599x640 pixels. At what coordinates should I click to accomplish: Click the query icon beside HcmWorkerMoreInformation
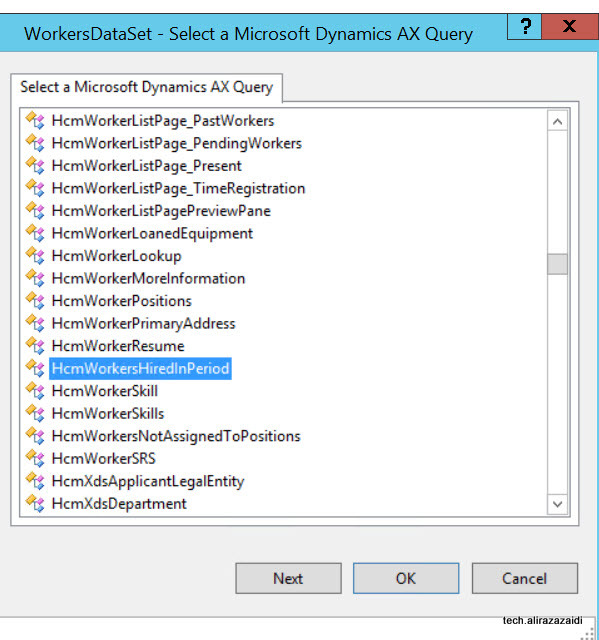pyautogui.click(x=35, y=278)
